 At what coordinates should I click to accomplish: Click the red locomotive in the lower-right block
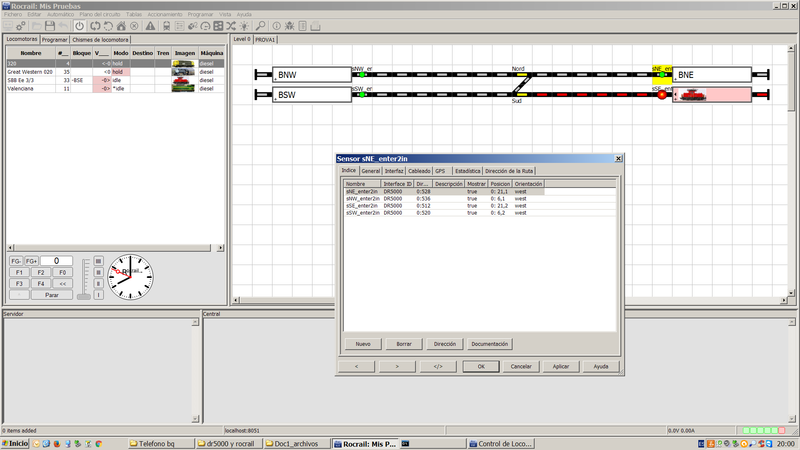[693, 95]
